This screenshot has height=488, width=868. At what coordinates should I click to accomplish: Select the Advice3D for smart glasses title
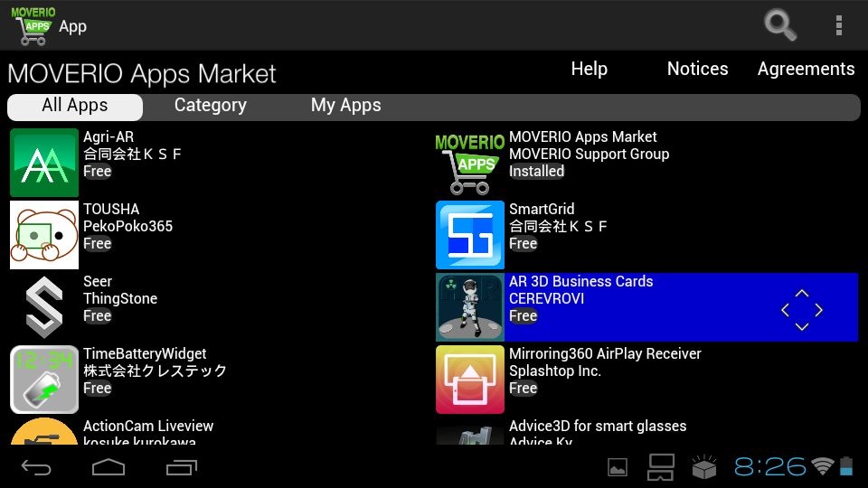click(598, 426)
